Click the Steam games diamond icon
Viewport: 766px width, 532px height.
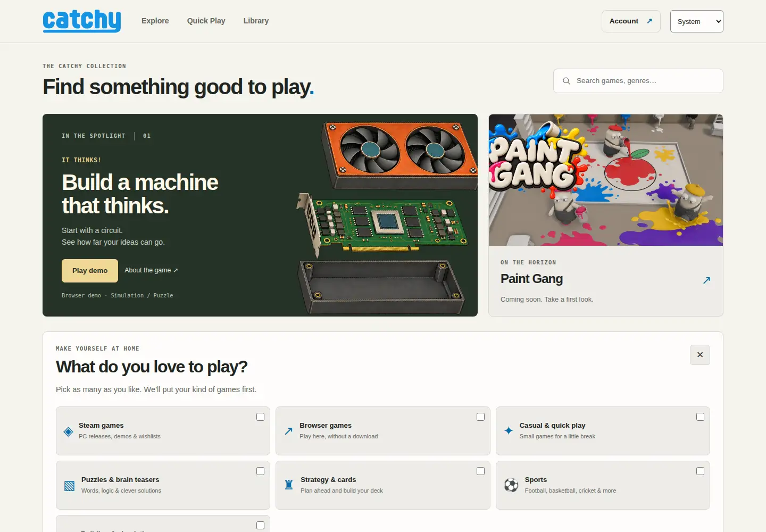[x=68, y=431]
